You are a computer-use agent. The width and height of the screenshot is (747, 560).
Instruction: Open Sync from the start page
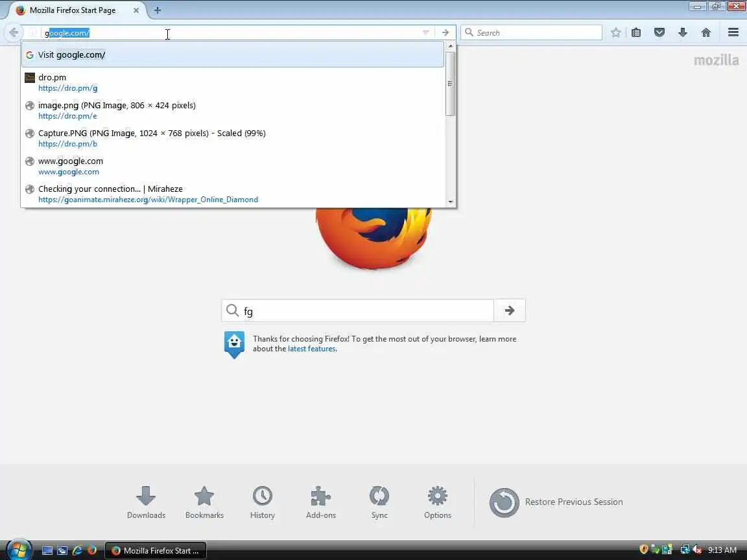coord(379,502)
